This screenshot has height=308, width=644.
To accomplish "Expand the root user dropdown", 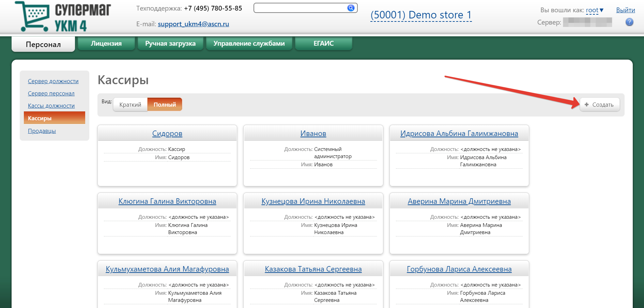I will pos(595,10).
